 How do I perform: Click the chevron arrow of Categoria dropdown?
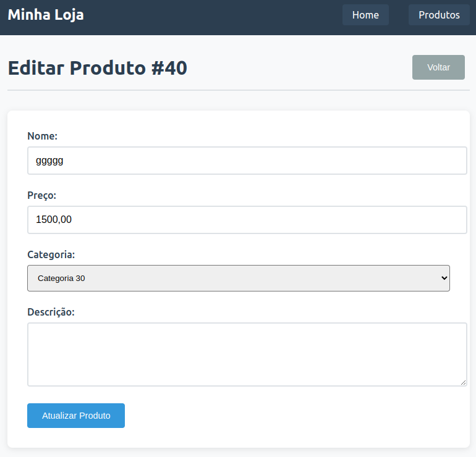click(x=443, y=279)
